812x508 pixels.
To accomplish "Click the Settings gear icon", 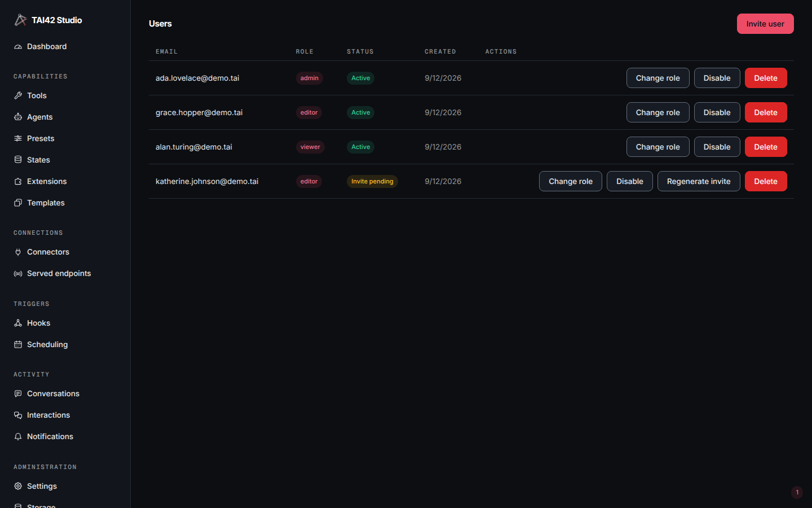I will point(18,487).
